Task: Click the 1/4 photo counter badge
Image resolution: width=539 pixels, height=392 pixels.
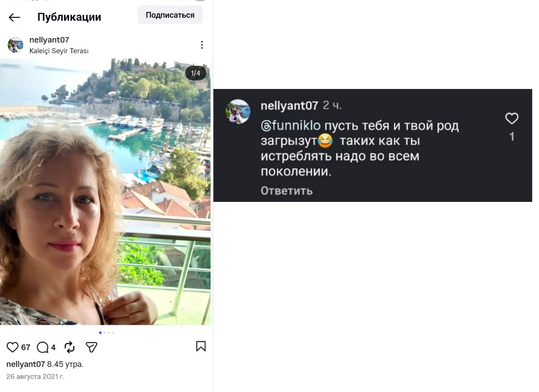Action: point(196,73)
